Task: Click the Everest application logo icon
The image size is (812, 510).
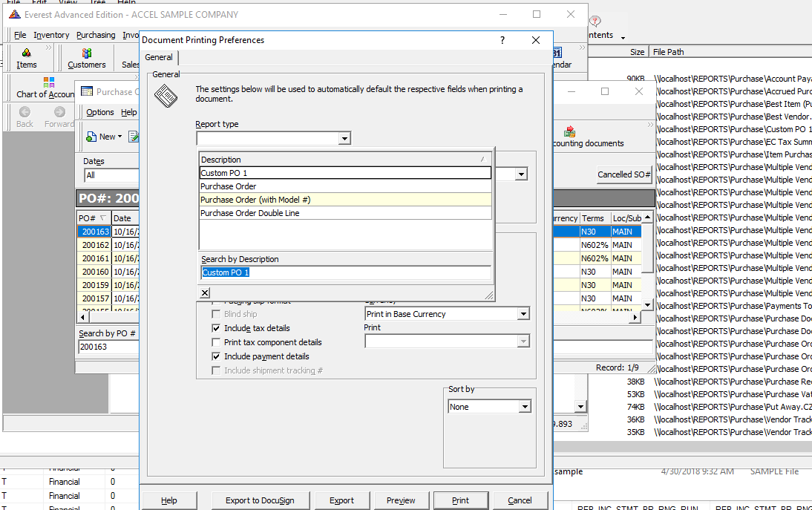Action: pos(15,15)
